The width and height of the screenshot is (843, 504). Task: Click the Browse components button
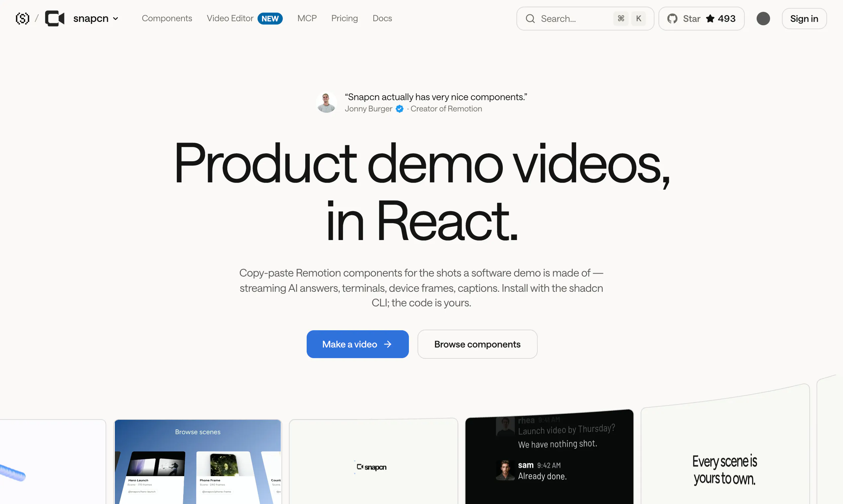point(477,344)
